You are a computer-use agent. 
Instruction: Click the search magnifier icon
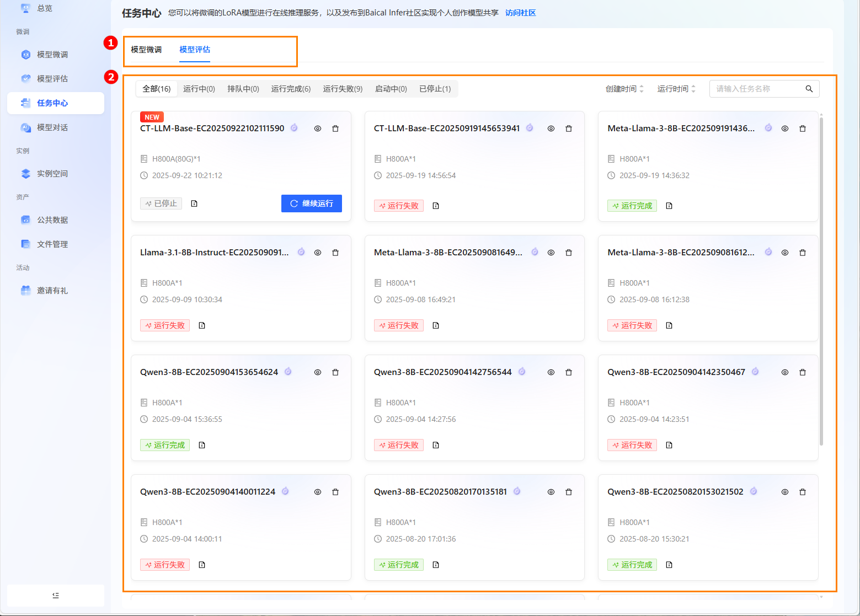[x=809, y=89]
